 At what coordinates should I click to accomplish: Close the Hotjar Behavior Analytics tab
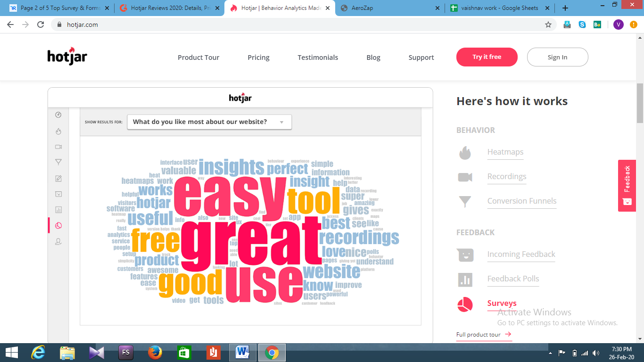(328, 8)
